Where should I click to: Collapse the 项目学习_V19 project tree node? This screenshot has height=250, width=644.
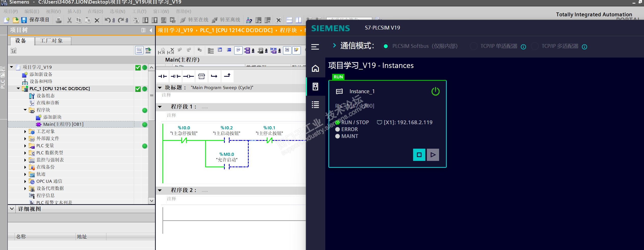pos(11,67)
